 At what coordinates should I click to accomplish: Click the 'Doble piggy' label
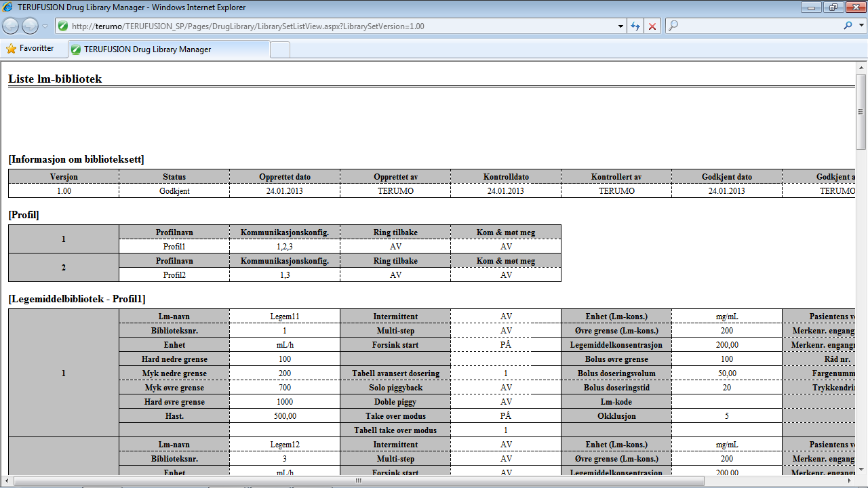click(x=395, y=402)
